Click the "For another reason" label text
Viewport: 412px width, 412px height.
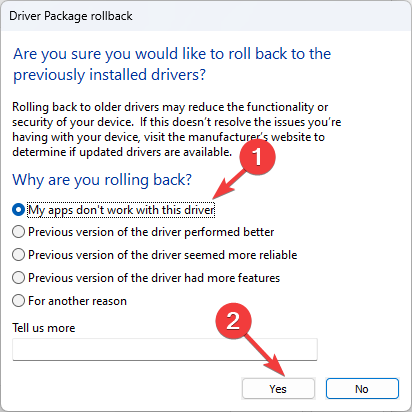(77, 301)
